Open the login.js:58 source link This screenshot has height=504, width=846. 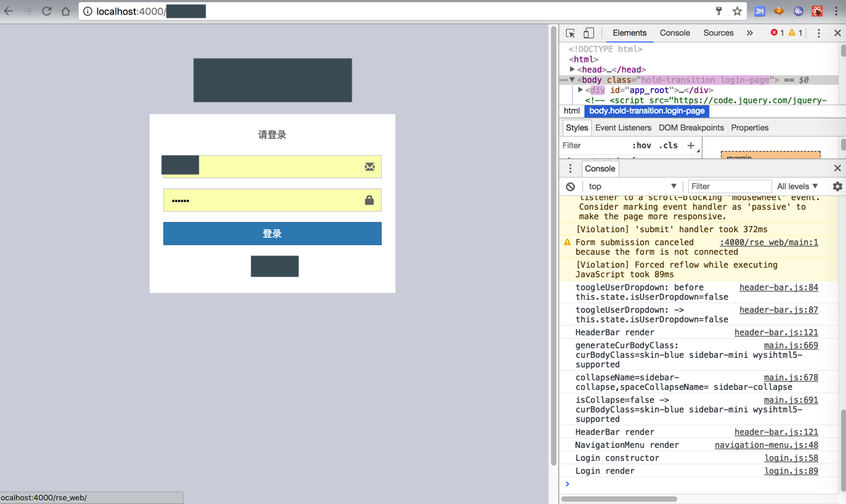click(791, 458)
